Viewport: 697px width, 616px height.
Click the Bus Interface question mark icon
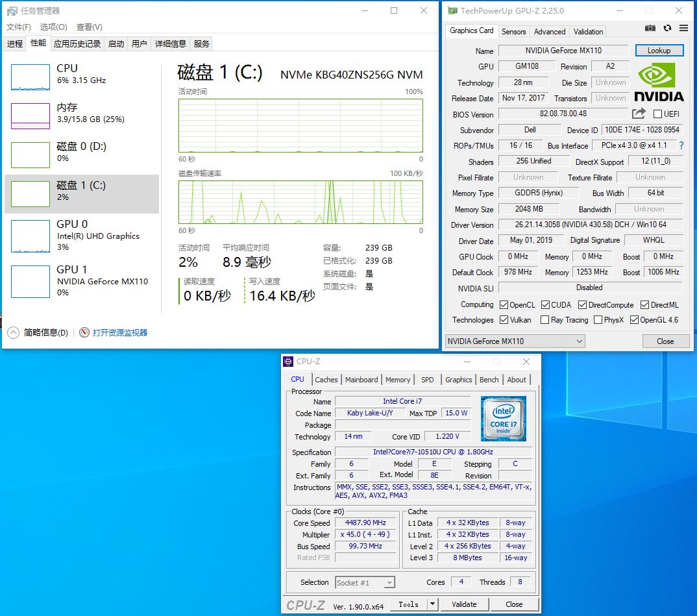tap(681, 145)
